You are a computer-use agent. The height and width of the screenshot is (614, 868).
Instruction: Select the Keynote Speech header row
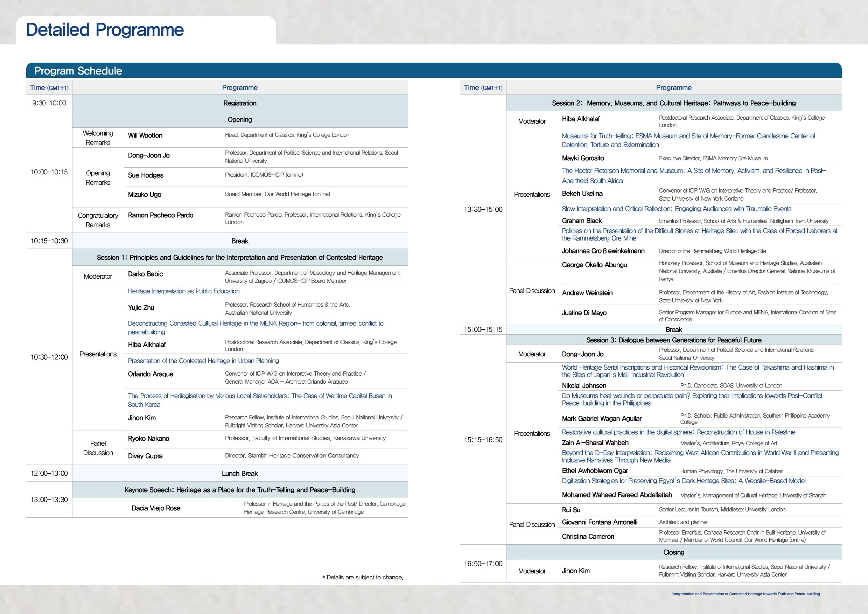[240, 490]
